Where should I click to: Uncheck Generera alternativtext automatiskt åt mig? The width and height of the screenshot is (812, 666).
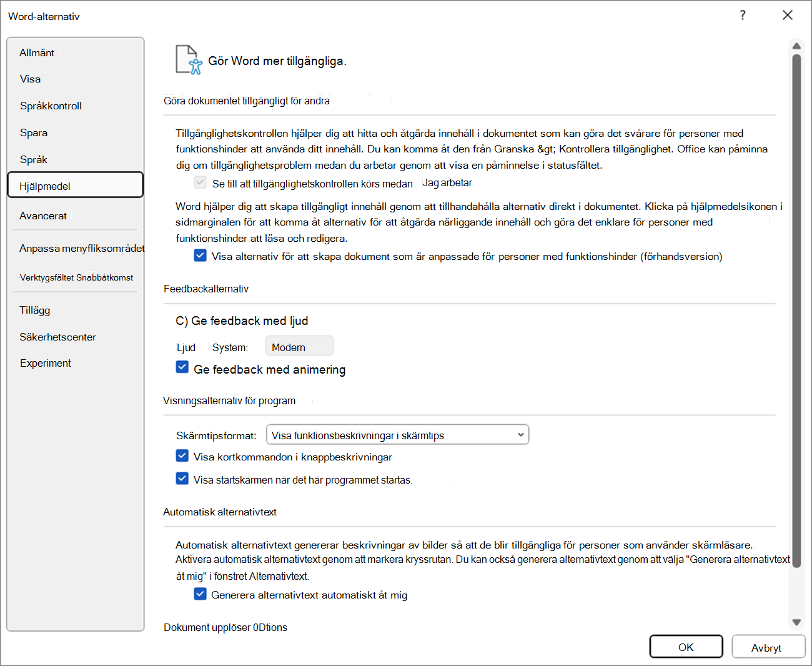(200, 594)
